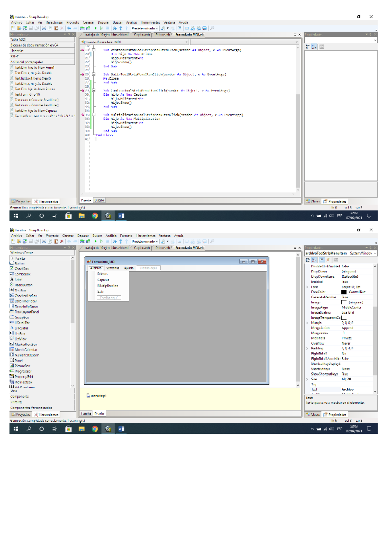Click the red Delete icon in the form-designer toolbar
Image resolution: width=392 pixels, height=554 pixels.
point(62,241)
